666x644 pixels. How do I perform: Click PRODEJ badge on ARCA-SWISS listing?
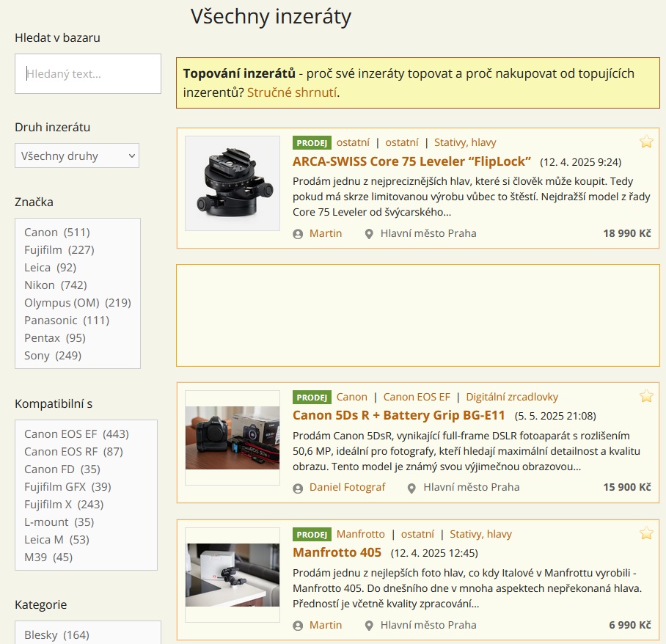(312, 143)
